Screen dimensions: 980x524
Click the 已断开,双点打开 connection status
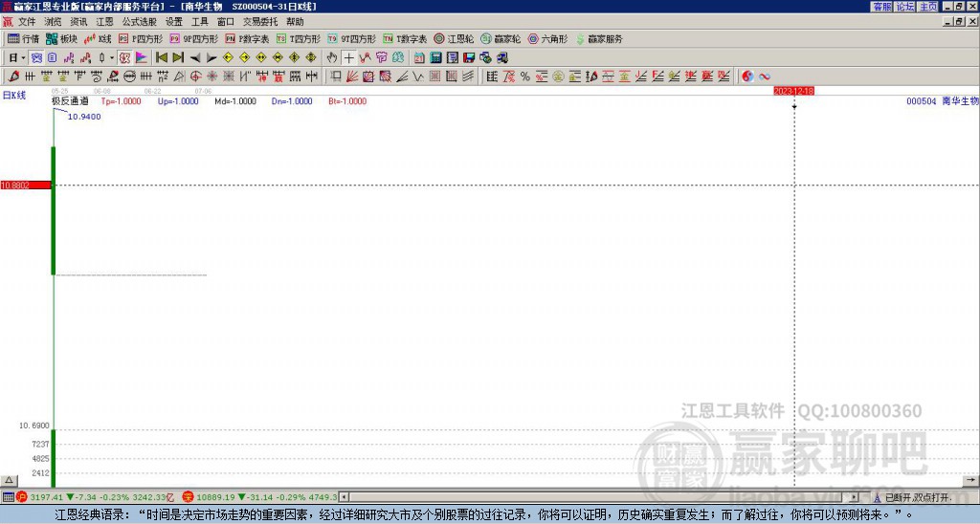(917, 498)
